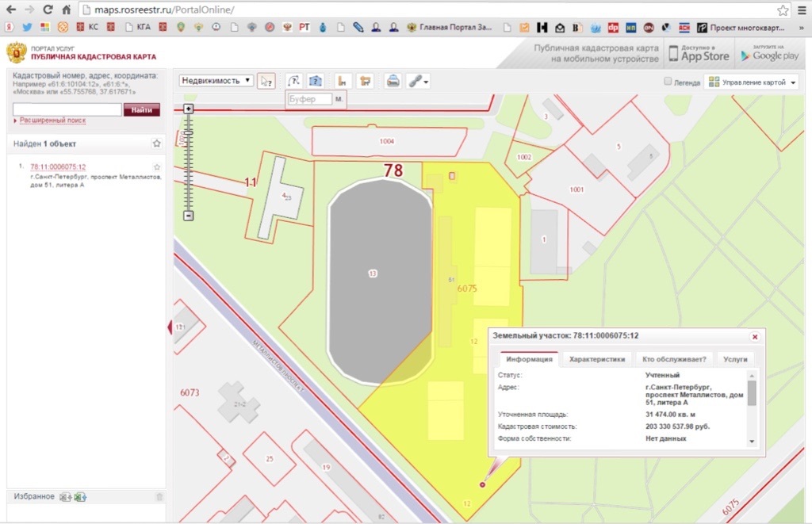Click the distance measuring ruler tool
This screenshot has height=524, width=812.
pyautogui.click(x=343, y=81)
